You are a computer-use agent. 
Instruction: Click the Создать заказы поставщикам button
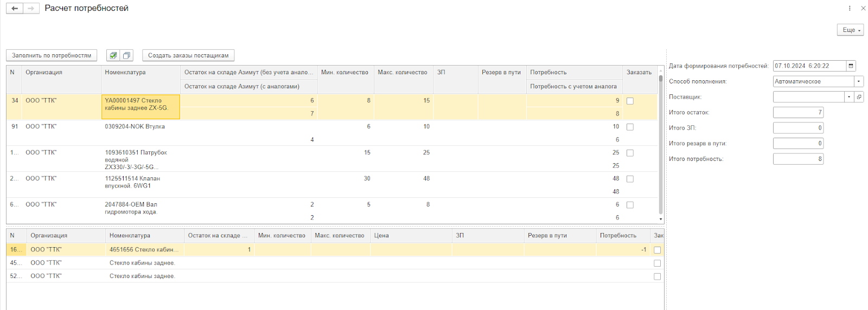pos(188,55)
